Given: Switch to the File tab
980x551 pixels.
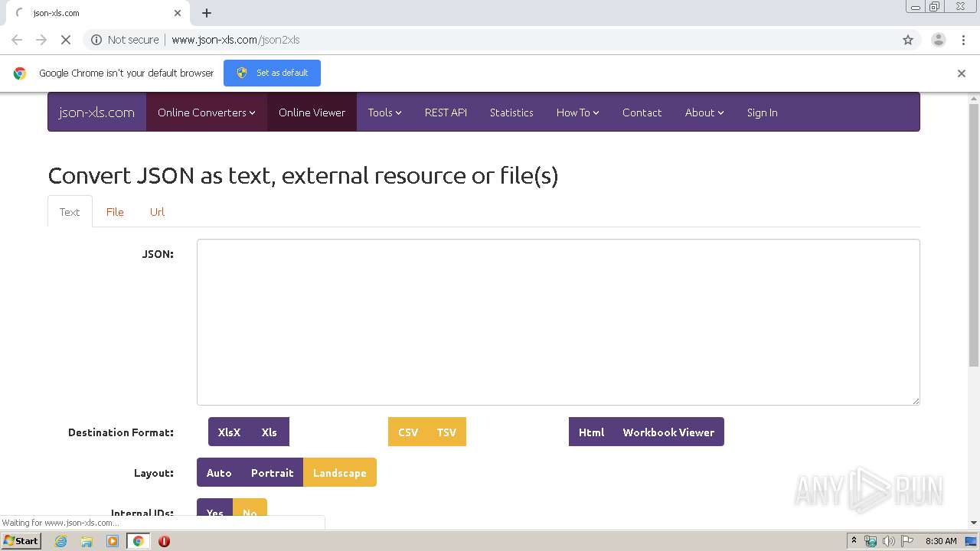Looking at the screenshot, I should click(115, 212).
